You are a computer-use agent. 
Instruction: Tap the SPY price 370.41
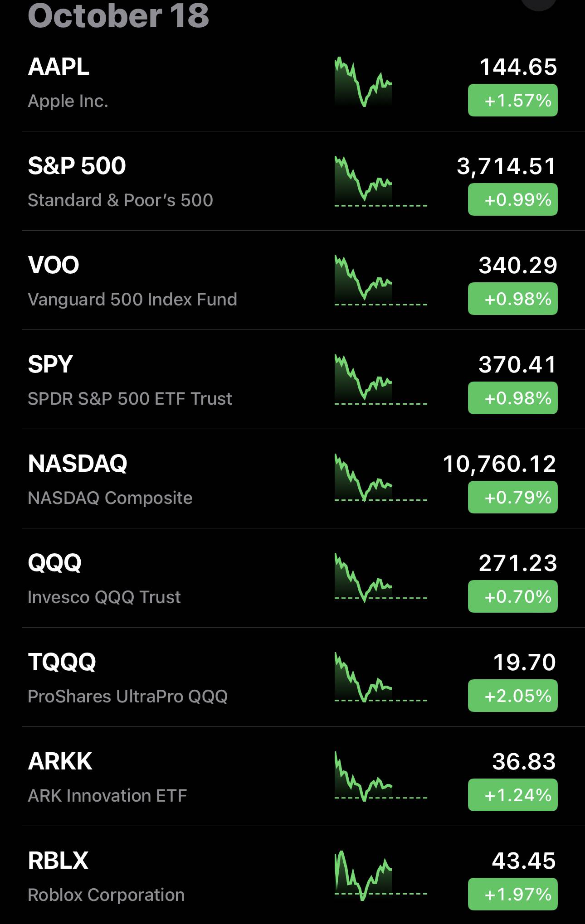517,365
